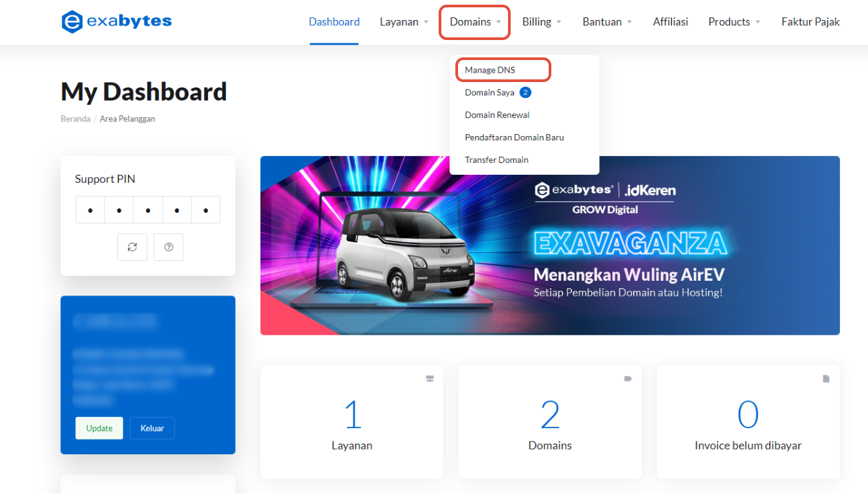The width and height of the screenshot is (868, 493).
Task: Open the Exavaganza Wuling AirEV banner
Action: [550, 245]
